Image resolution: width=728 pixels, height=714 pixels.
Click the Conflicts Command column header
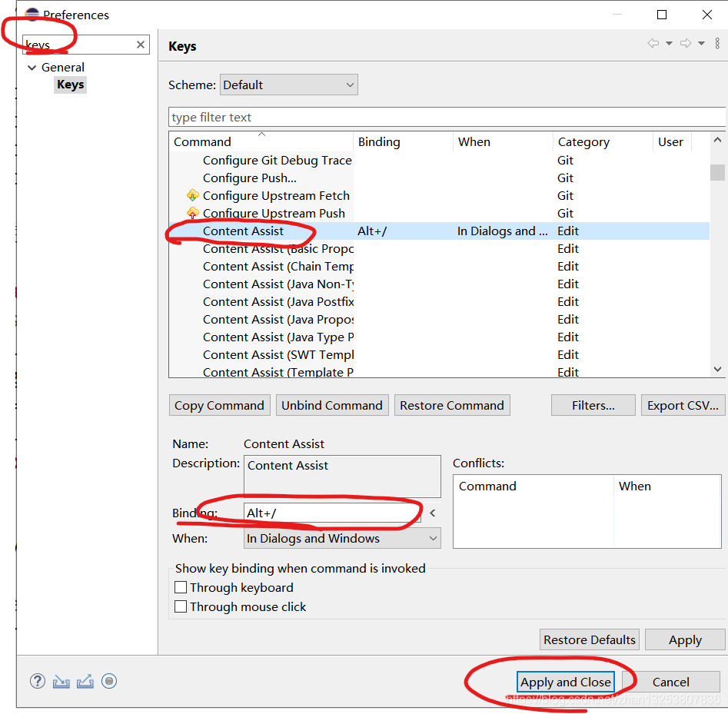pos(534,486)
